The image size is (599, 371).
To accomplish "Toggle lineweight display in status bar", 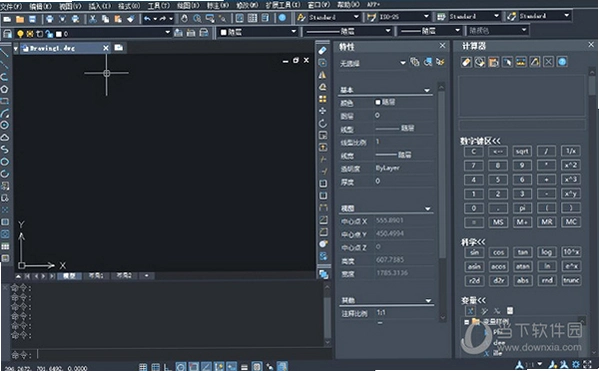I will pyautogui.click(x=244, y=367).
